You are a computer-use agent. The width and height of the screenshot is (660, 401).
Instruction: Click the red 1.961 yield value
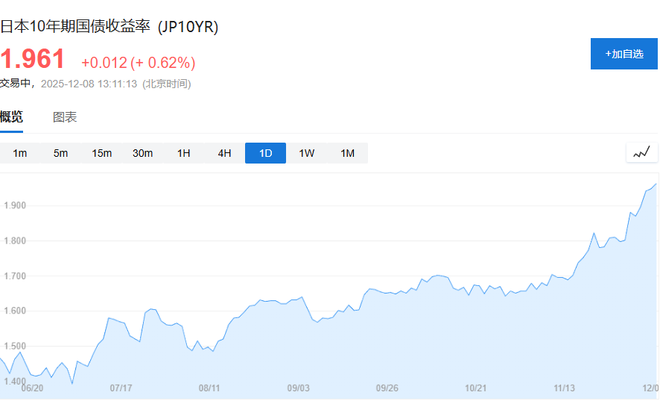click(x=33, y=59)
